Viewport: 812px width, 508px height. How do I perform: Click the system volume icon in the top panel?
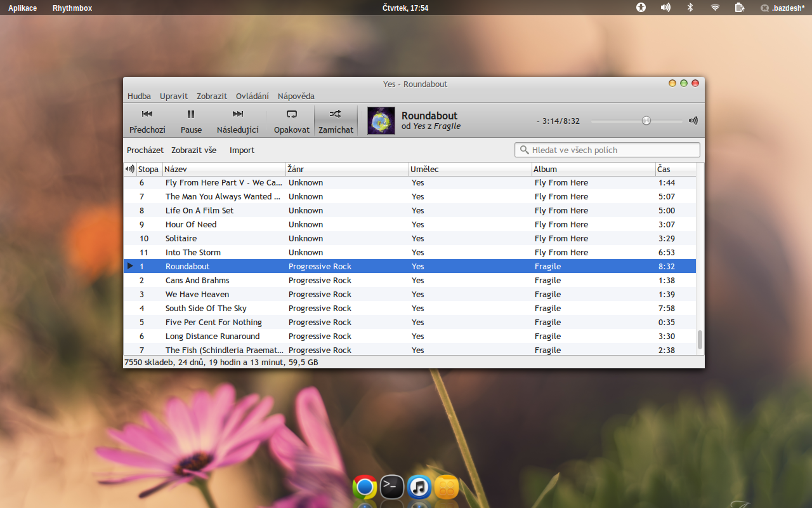[665, 8]
